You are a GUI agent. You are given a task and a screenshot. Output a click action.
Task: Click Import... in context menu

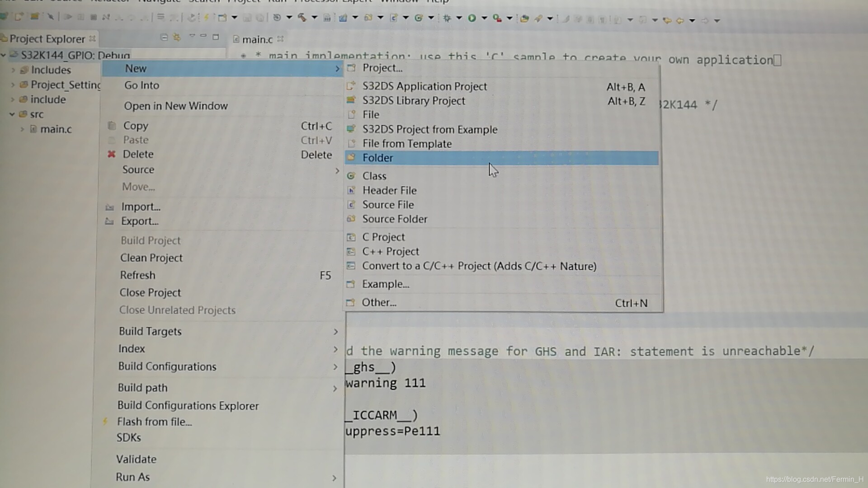pos(222,206)
